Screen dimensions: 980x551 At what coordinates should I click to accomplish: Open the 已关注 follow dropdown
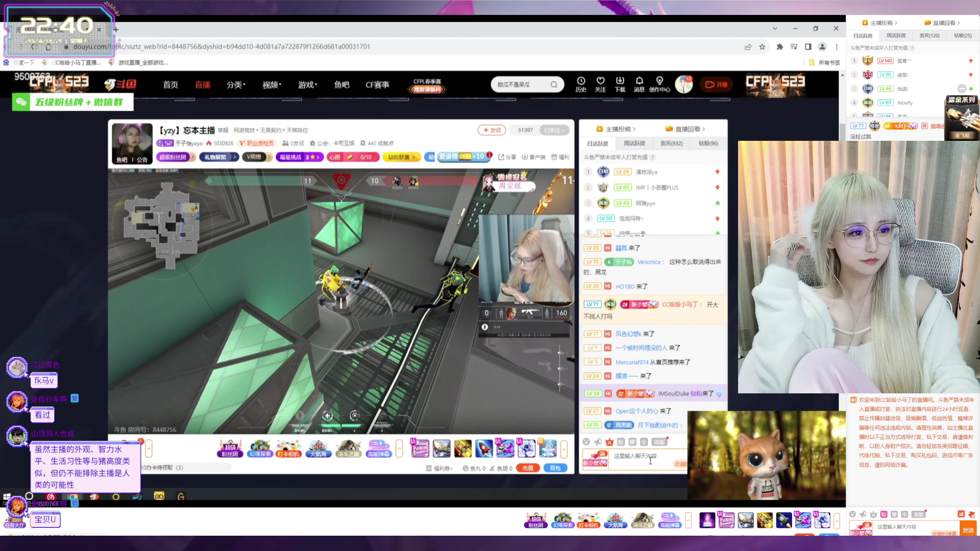tap(554, 130)
